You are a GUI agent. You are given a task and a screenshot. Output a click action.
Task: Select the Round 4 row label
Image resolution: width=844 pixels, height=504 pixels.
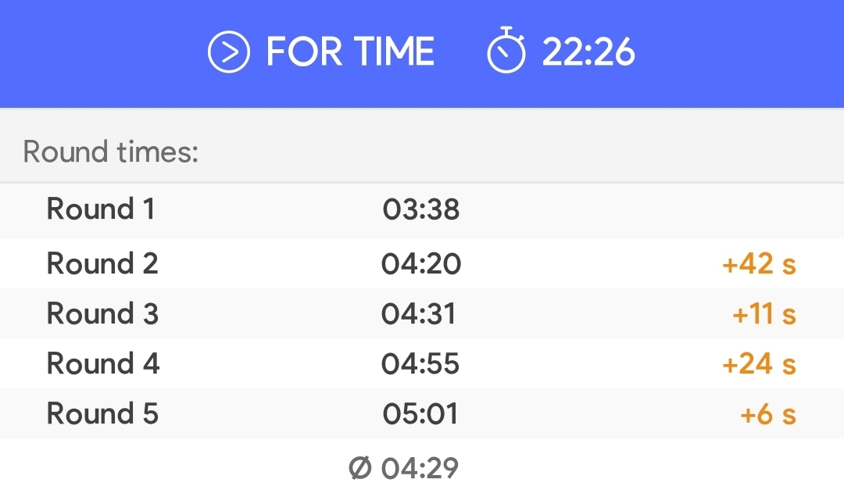click(103, 363)
